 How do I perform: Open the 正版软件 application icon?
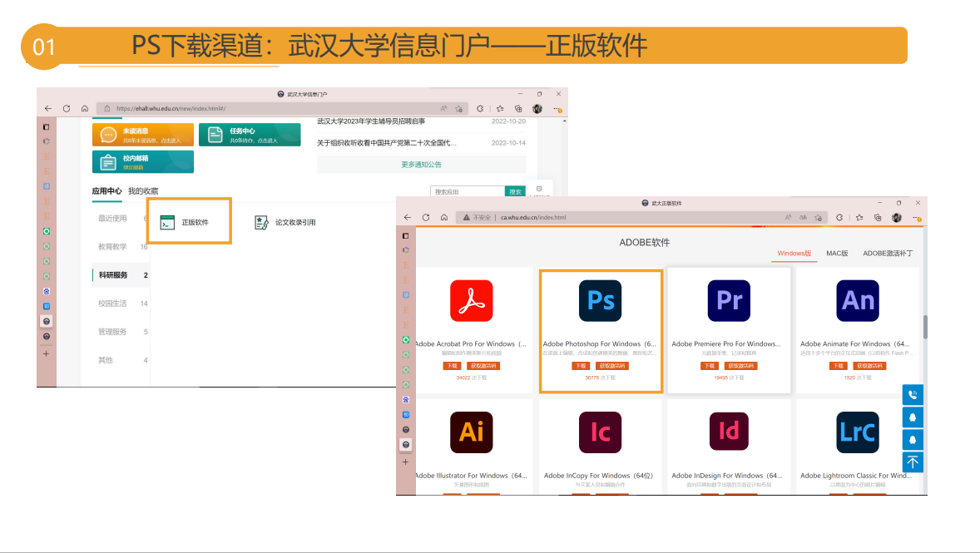click(168, 222)
